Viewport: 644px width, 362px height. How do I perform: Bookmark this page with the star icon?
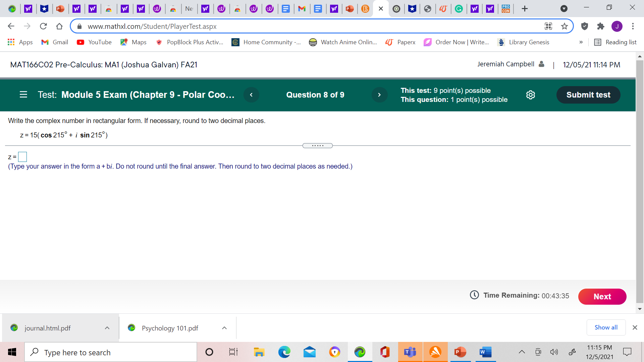point(565,26)
